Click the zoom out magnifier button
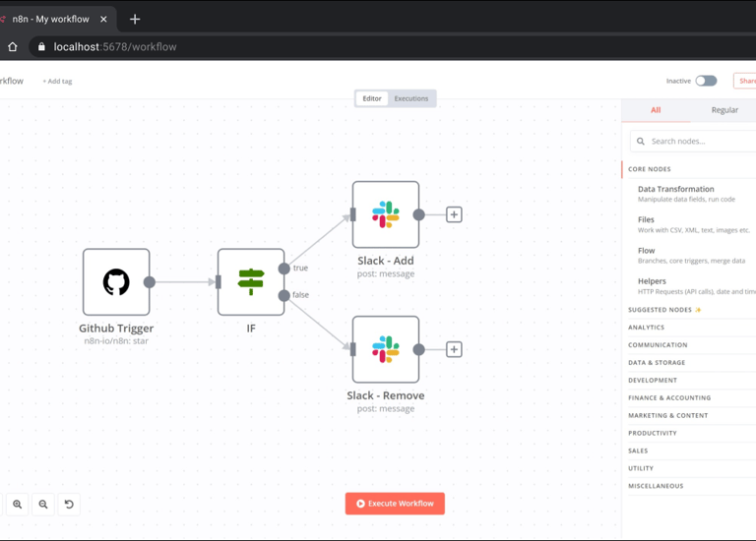Screen dimensions: 756x541 (x=43, y=505)
